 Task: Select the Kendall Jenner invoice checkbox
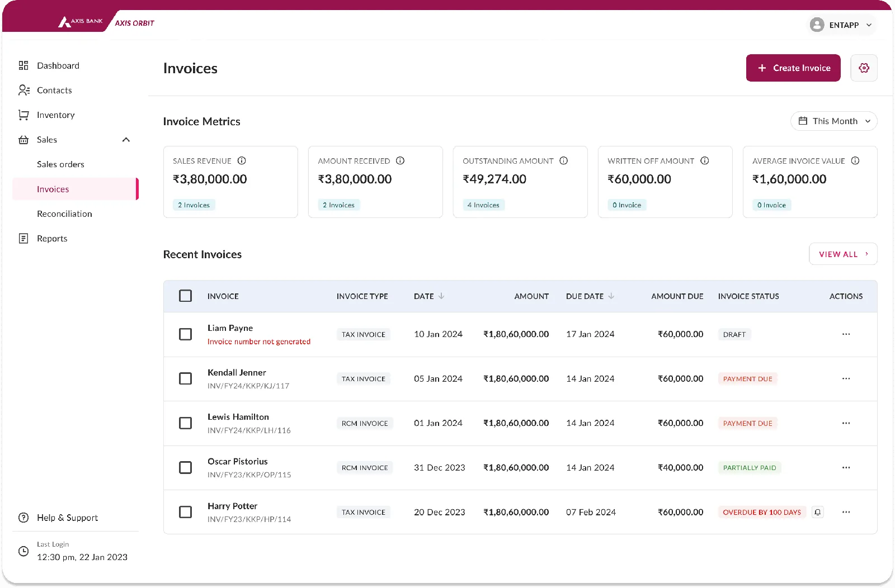point(185,378)
